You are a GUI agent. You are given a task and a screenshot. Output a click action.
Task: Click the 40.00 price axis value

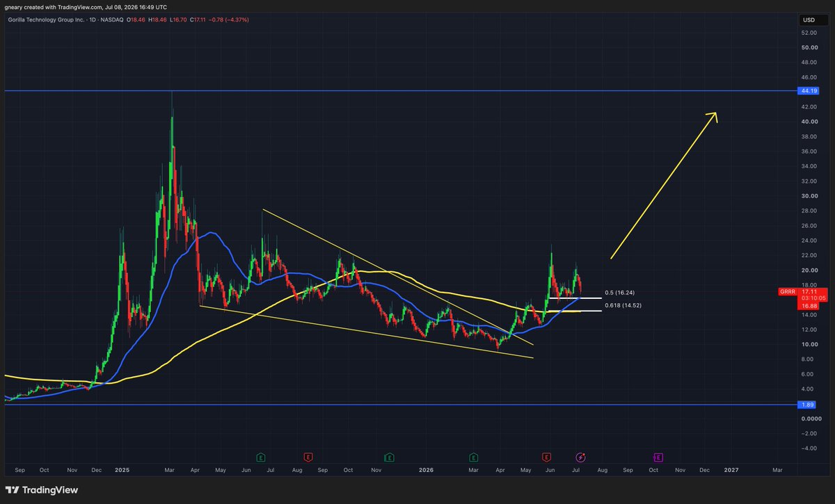[809, 122]
